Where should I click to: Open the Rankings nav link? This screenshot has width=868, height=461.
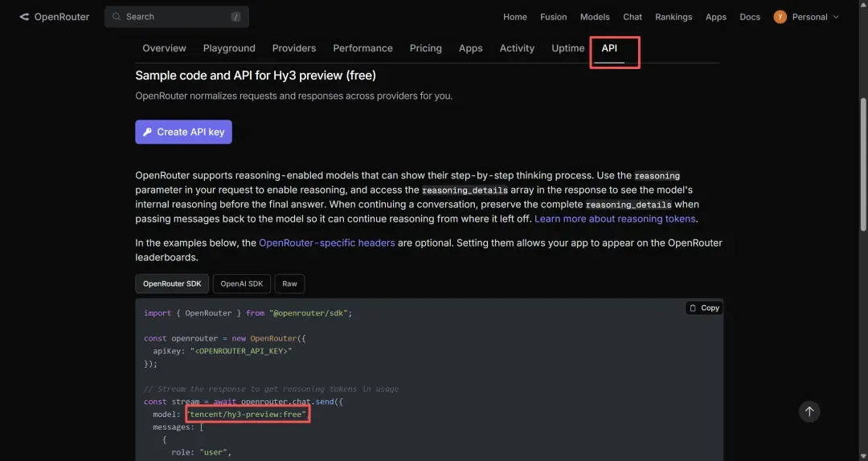pyautogui.click(x=674, y=17)
